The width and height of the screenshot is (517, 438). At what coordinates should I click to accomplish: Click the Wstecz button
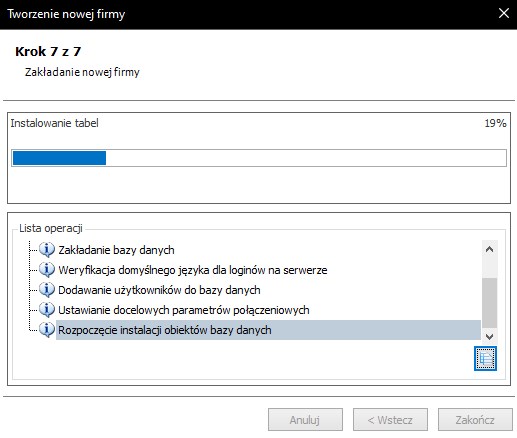pyautogui.click(x=390, y=420)
